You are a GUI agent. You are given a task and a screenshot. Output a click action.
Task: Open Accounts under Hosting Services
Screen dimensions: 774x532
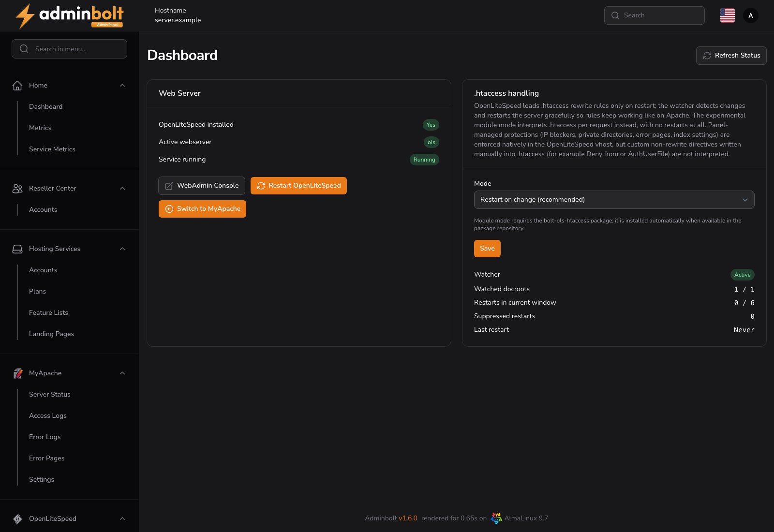(43, 270)
